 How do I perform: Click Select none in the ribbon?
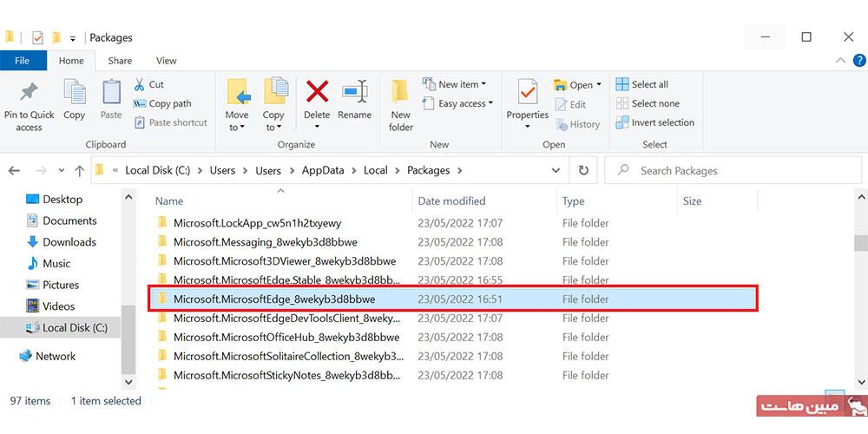click(x=648, y=103)
